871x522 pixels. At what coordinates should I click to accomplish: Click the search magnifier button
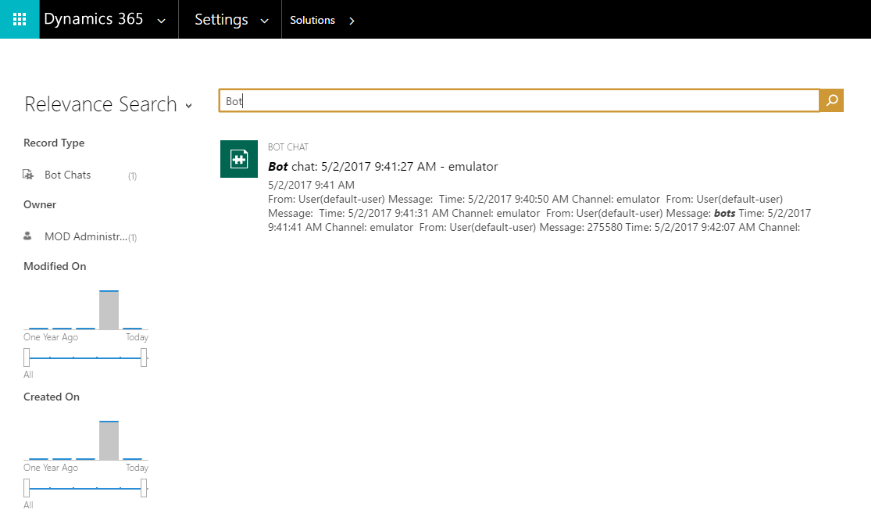pyautogui.click(x=832, y=101)
